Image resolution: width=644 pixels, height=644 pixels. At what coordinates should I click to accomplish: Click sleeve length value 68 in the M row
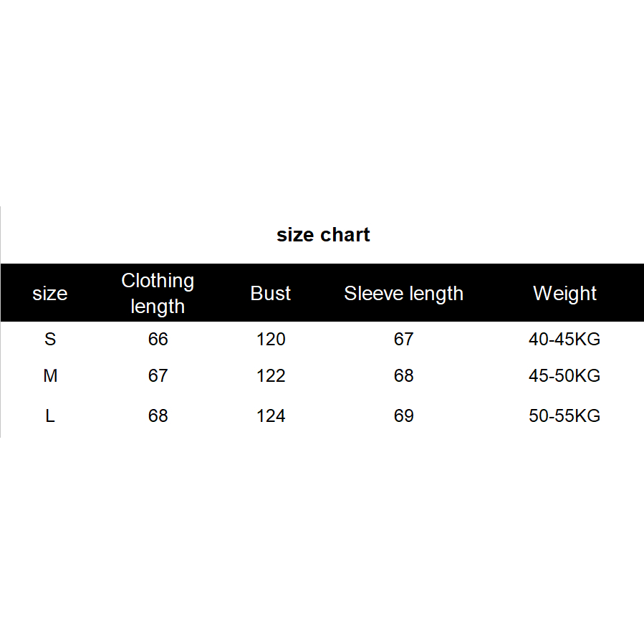[x=403, y=376]
